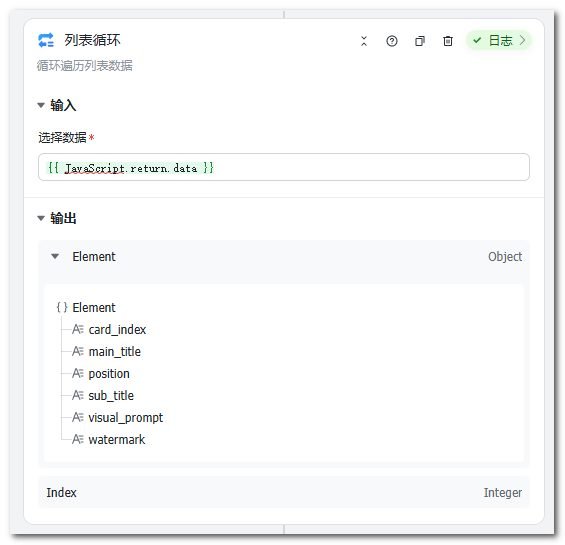This screenshot has width=565, height=545.
Task: Collapse the Element Object row
Action: tap(55, 256)
